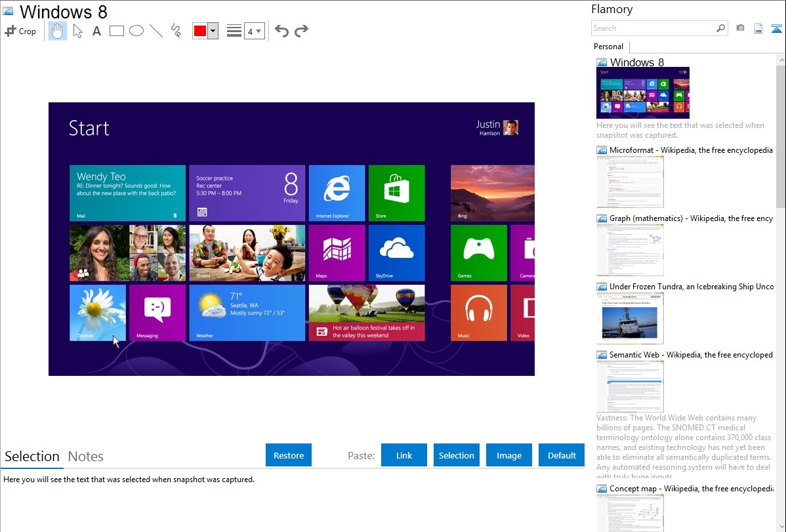Click the Mail tile in screenshot
This screenshot has height=532, width=786.
click(x=127, y=193)
